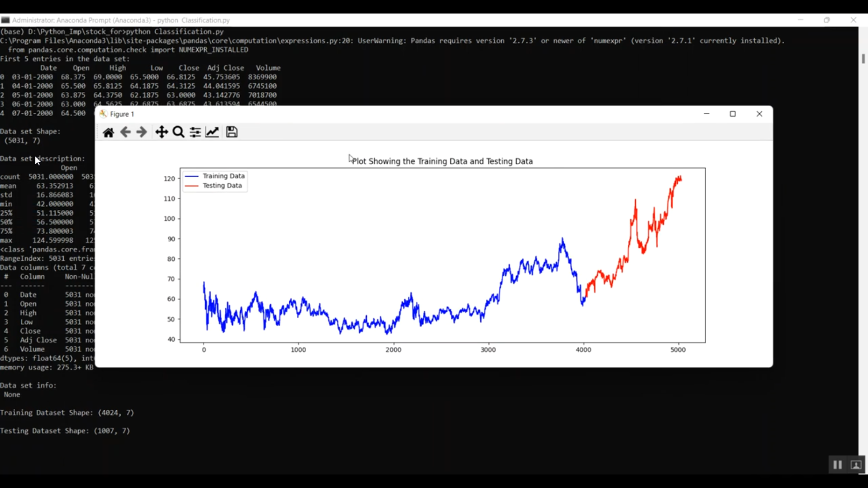
Task: Click the plot title 'Plot Showing the Training Data and Testing Data'
Action: 443,161
